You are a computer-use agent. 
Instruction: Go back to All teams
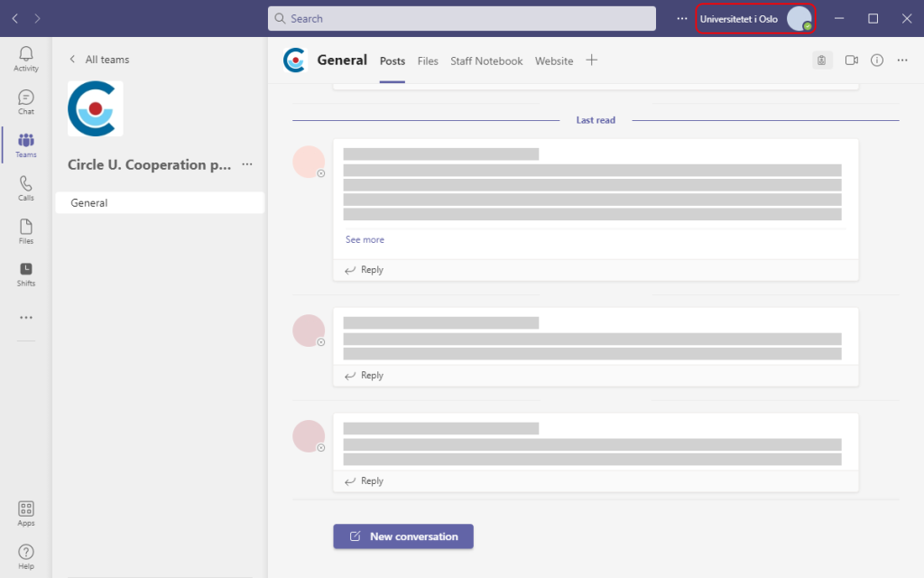[99, 60]
